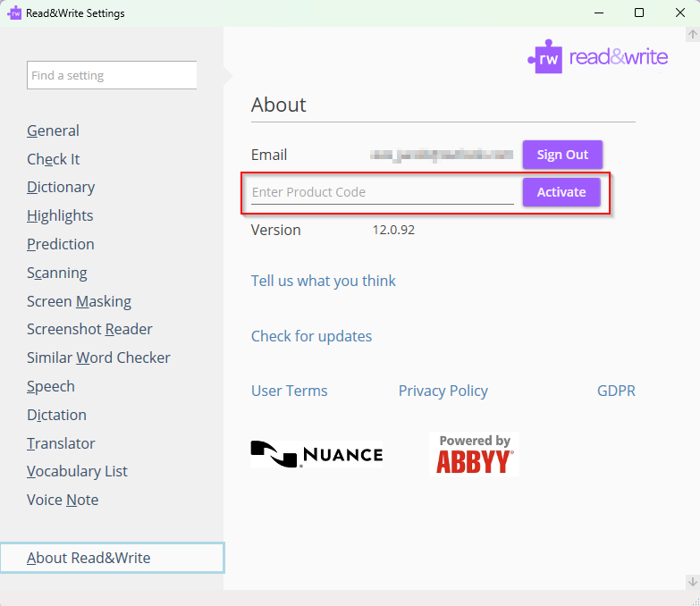This screenshot has width=700, height=606.
Task: Open Prediction settings
Action: point(60,244)
